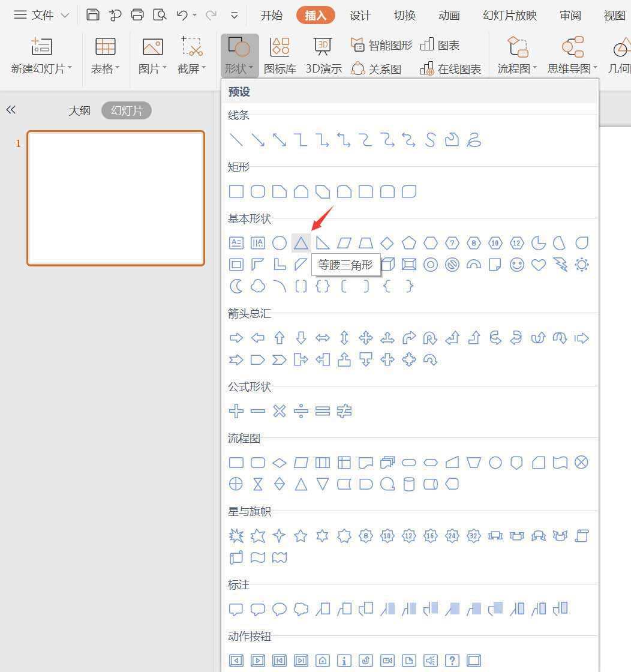
Task: Select the freeform scribble line
Action: [x=473, y=140]
